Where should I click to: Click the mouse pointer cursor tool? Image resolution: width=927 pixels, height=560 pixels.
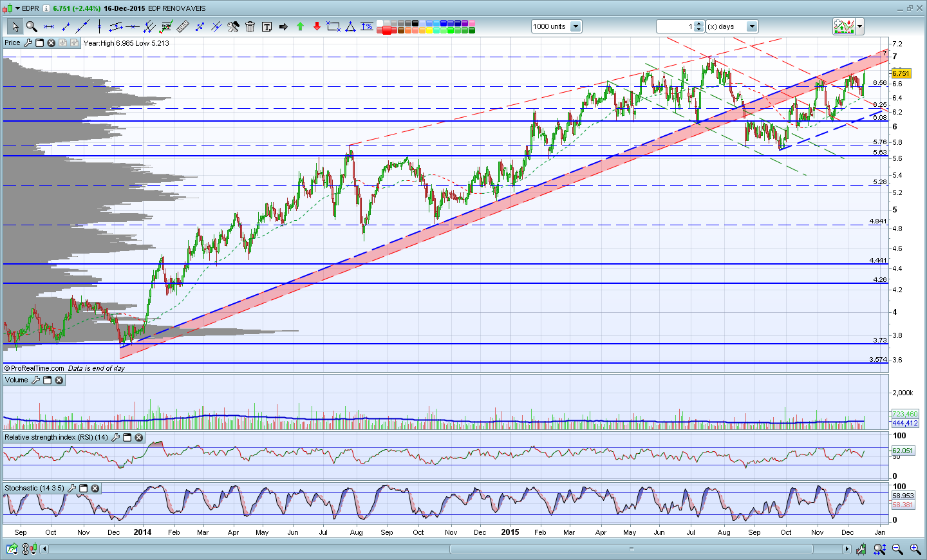pos(15,26)
